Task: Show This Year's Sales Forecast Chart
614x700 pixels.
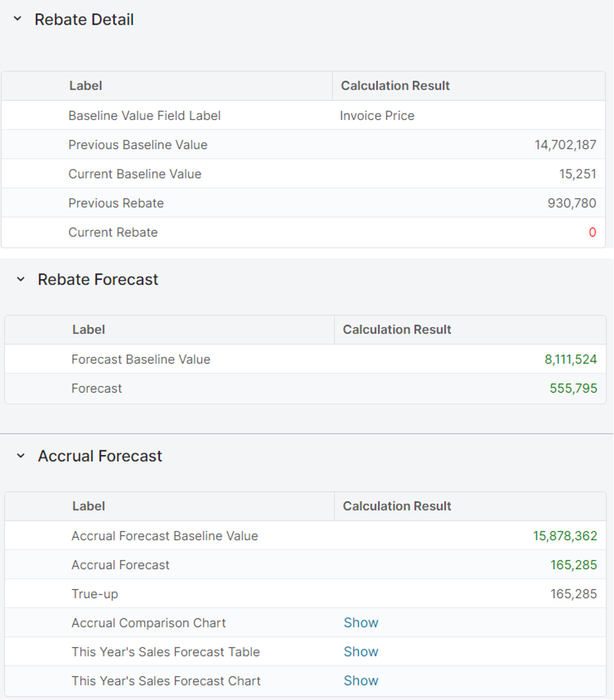Action: 361,681
